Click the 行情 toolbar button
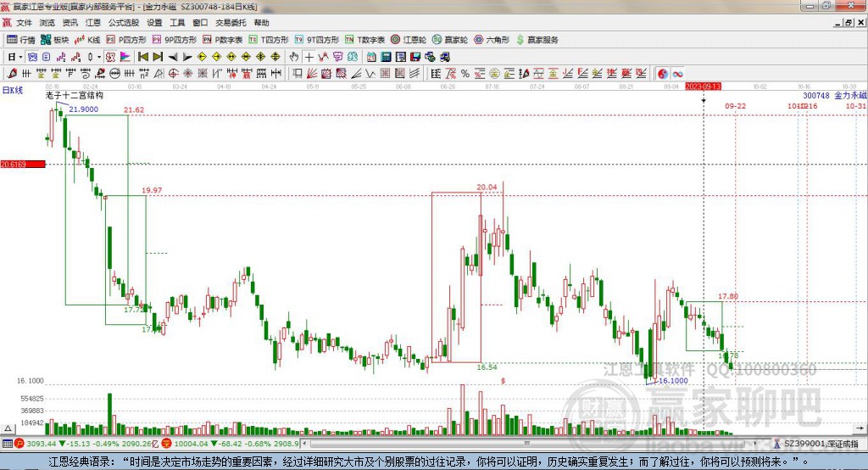The height and width of the screenshot is (470, 868). [x=21, y=39]
